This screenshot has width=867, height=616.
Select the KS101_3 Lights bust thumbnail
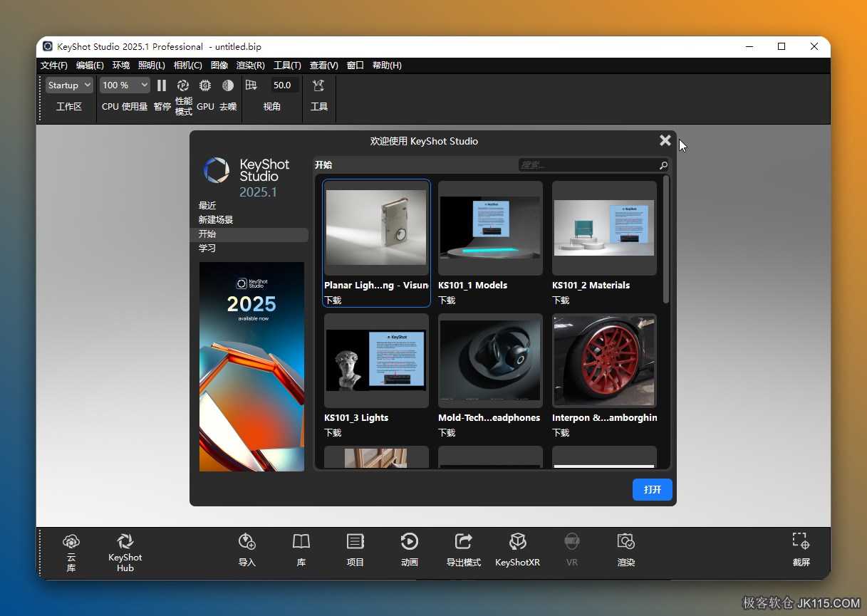click(376, 360)
